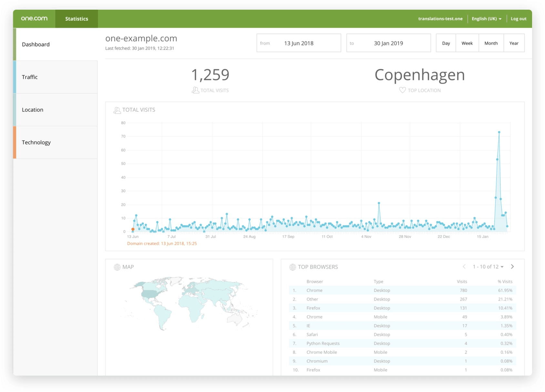Screen dimensions: 545x392
Task: Click the one.com logo
Action: coord(34,19)
